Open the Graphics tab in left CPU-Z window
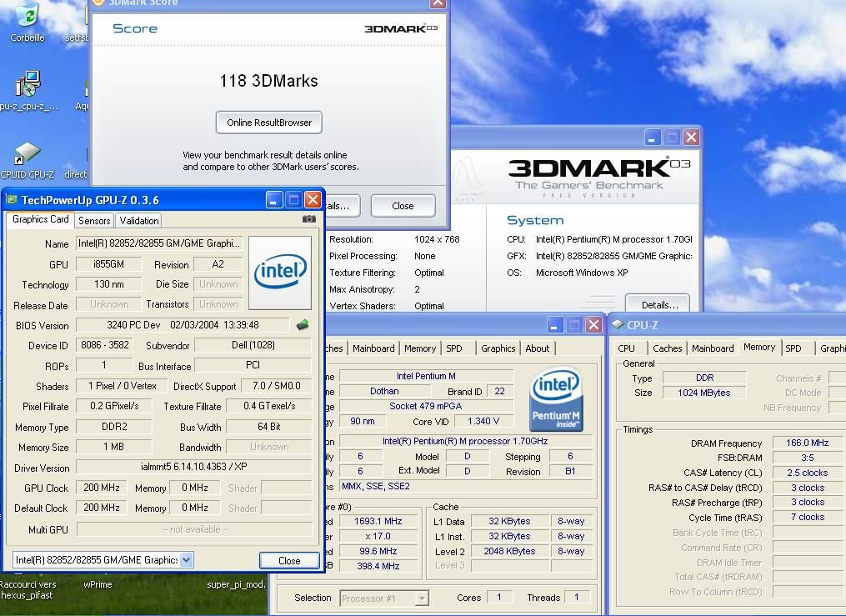The height and width of the screenshot is (616, 846). coord(498,348)
